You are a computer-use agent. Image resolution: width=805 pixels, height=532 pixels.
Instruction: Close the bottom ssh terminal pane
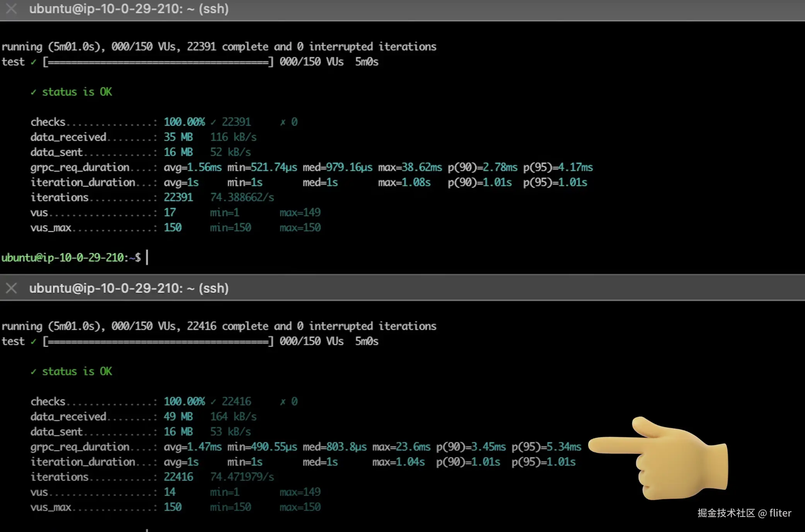(12, 288)
